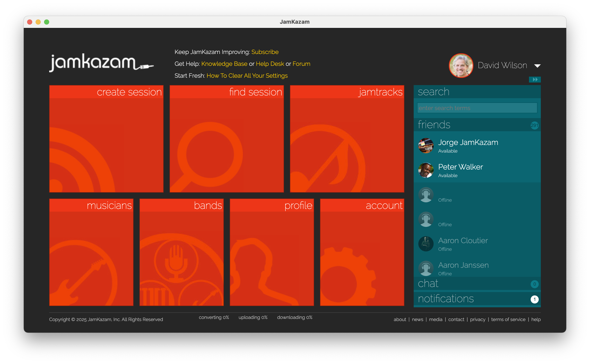This screenshot has height=364, width=590.
Task: Open the account gear tile
Action: point(362,252)
